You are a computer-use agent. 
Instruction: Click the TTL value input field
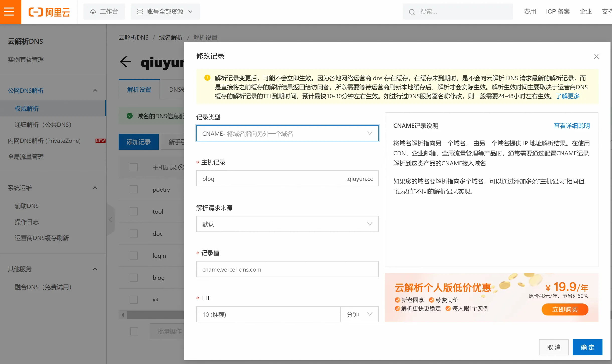click(268, 314)
